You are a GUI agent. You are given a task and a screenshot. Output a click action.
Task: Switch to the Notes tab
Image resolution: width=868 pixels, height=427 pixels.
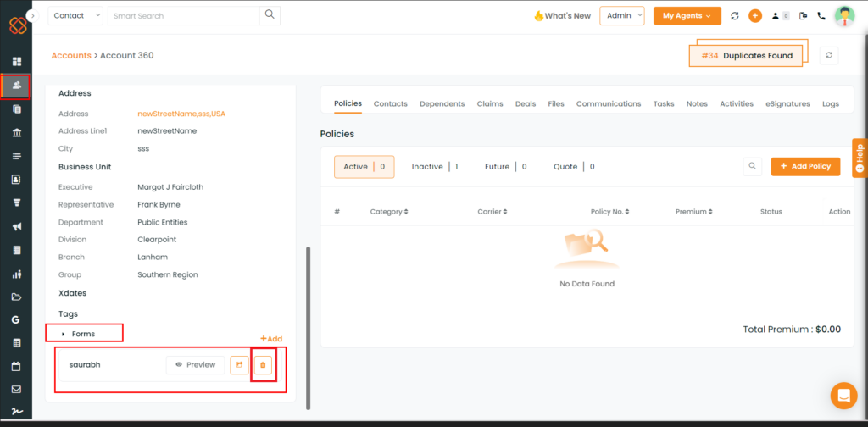point(697,103)
